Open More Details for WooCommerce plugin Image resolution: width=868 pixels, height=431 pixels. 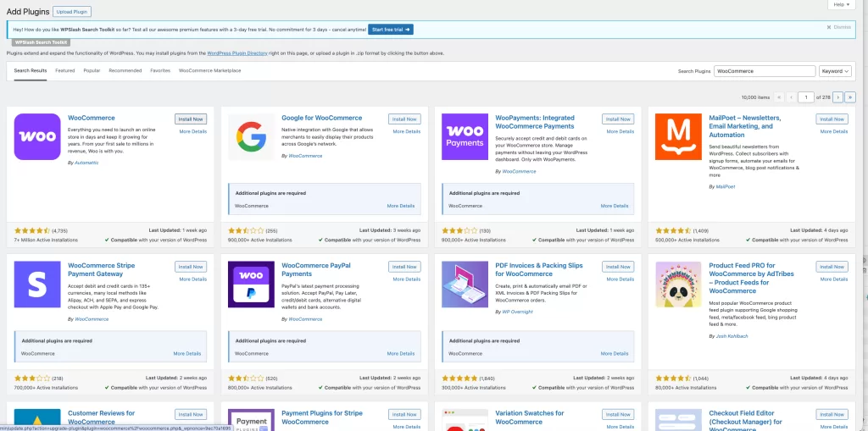(193, 132)
